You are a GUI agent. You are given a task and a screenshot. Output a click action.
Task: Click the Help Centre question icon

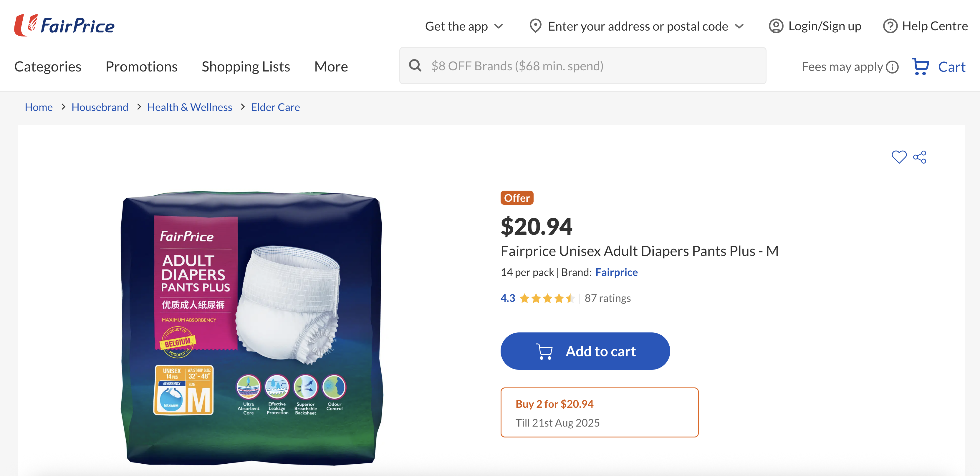(890, 26)
